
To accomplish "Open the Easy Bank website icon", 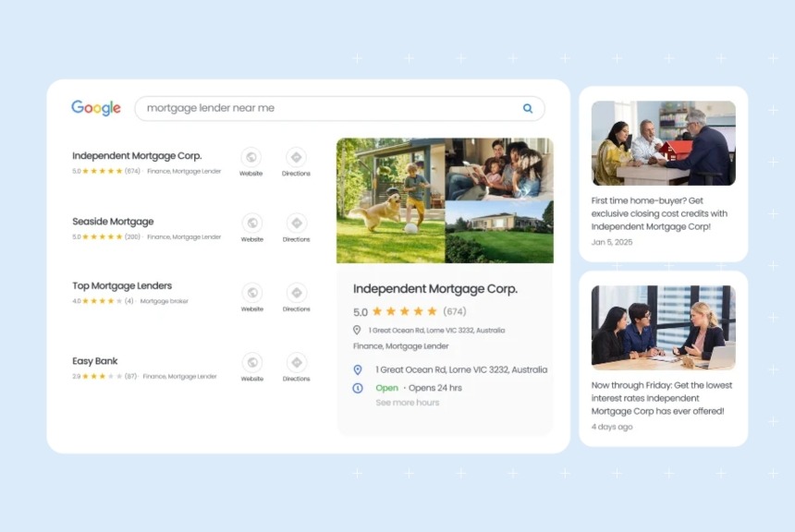I will tap(252, 363).
